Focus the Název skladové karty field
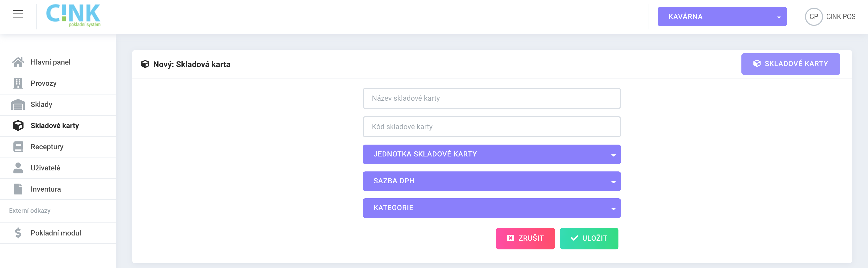Viewport: 868px width, 268px height. click(x=491, y=98)
